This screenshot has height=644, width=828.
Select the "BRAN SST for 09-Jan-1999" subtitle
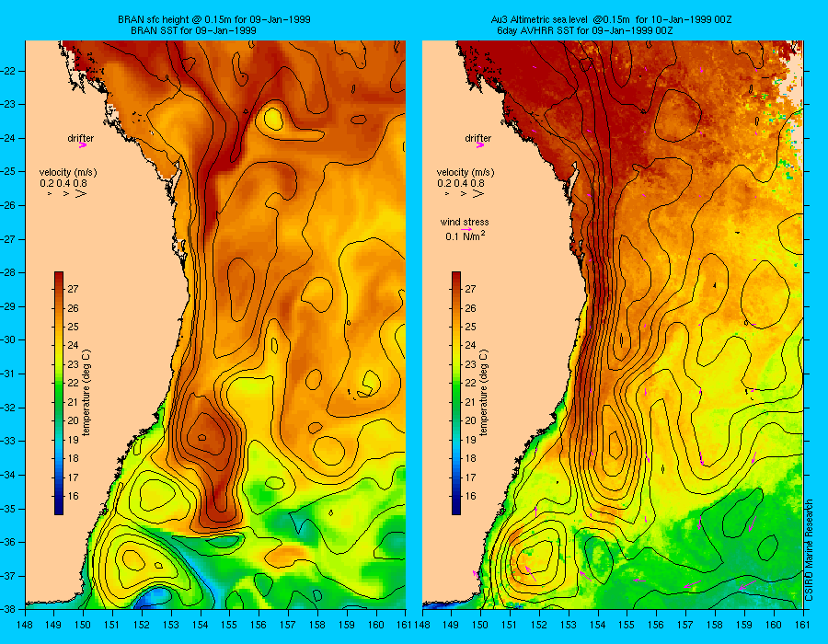[193, 30]
